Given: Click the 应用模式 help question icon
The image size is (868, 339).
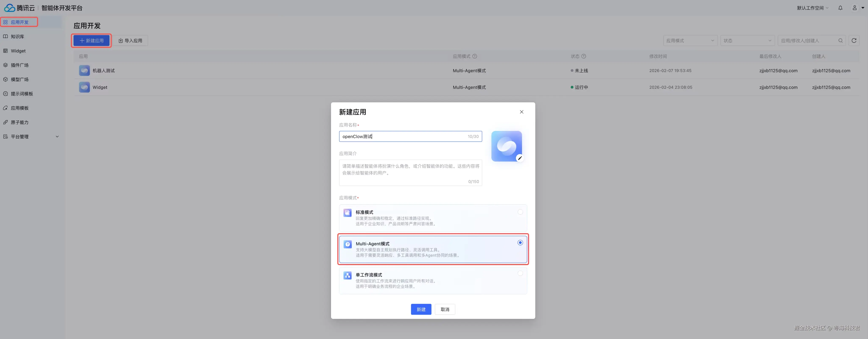Looking at the screenshot, I should 475,56.
